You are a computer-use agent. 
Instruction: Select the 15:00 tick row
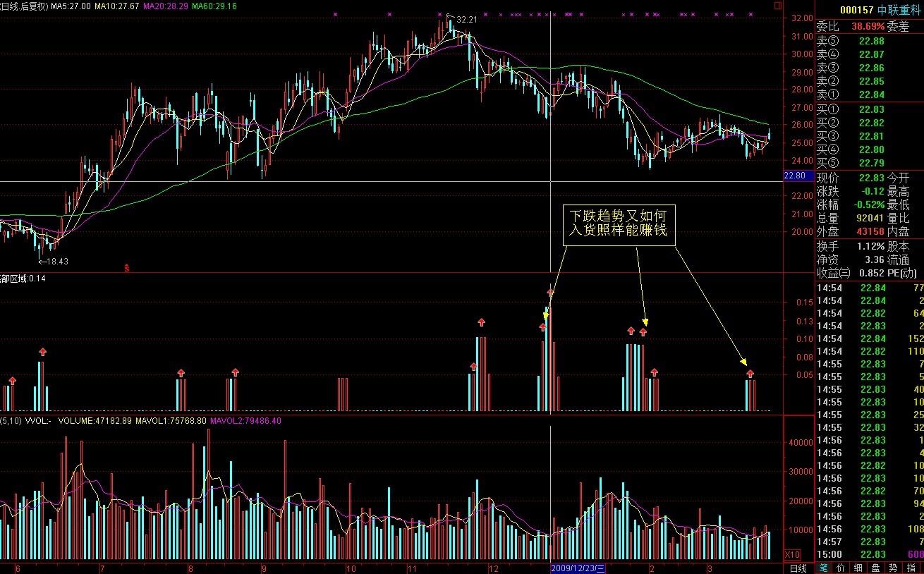pyautogui.click(x=869, y=554)
